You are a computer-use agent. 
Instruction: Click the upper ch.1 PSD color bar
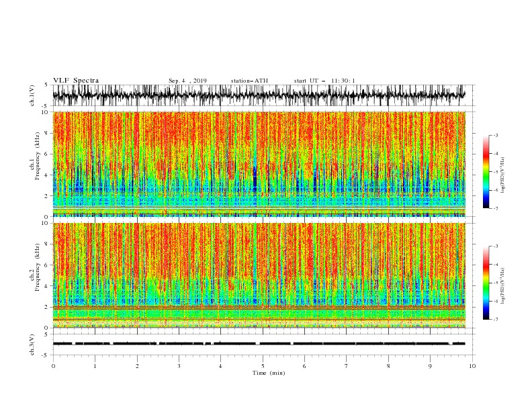coord(486,172)
